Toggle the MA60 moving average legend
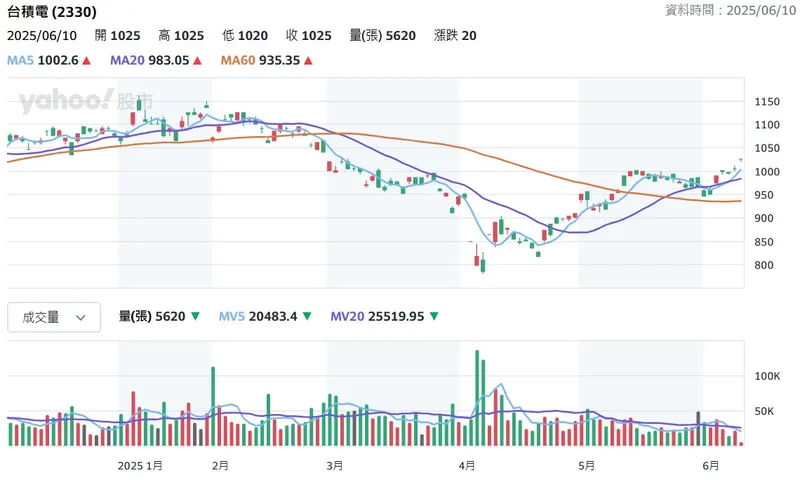 (x=237, y=61)
